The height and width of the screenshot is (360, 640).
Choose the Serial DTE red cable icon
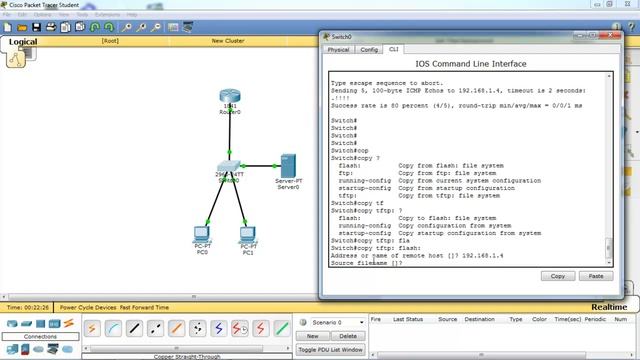(261, 328)
